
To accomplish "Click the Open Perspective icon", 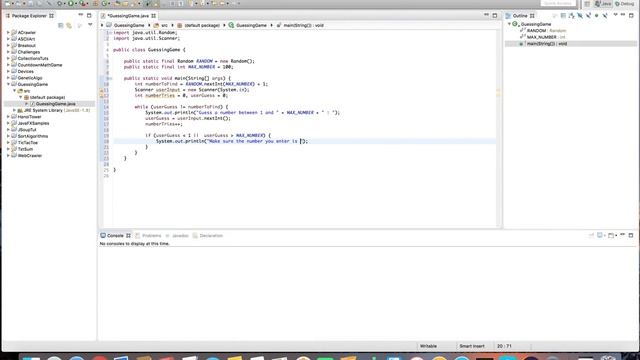I will pos(587,4).
